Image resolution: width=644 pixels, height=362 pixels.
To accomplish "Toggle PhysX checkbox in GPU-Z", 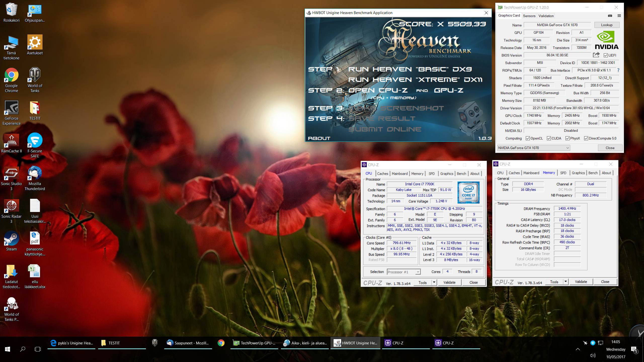I will [x=568, y=138].
